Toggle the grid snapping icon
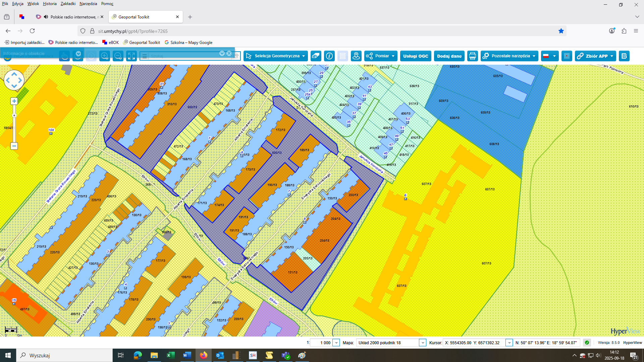The height and width of the screenshot is (362, 644). coord(567,56)
